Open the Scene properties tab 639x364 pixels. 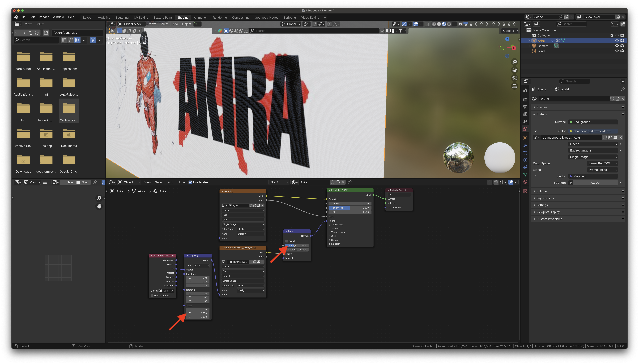coord(525,122)
